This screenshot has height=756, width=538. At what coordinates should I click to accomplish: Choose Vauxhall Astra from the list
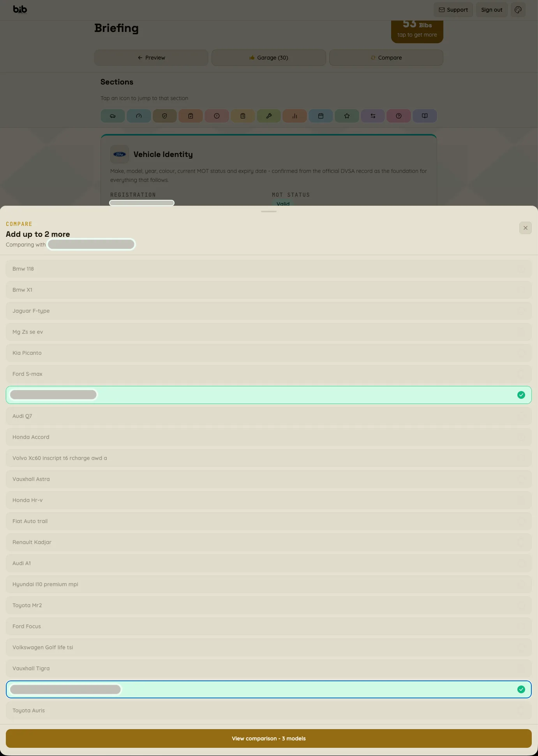coord(269,479)
